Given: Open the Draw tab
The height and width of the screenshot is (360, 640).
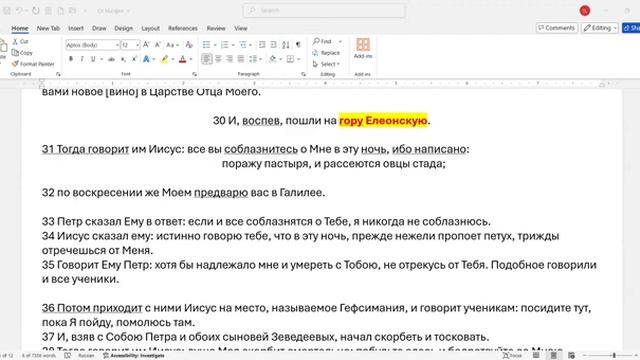Looking at the screenshot, I should coord(99,28).
